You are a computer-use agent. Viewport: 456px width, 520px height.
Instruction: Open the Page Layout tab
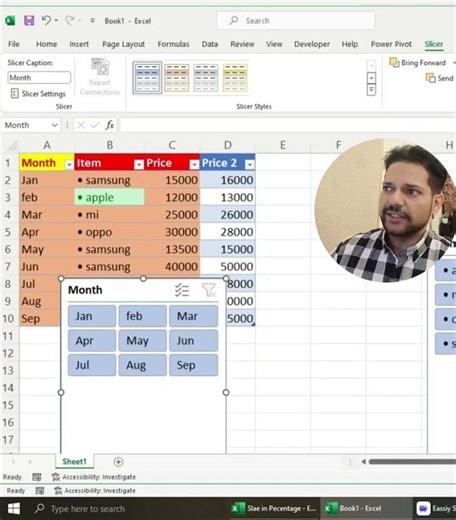[123, 44]
